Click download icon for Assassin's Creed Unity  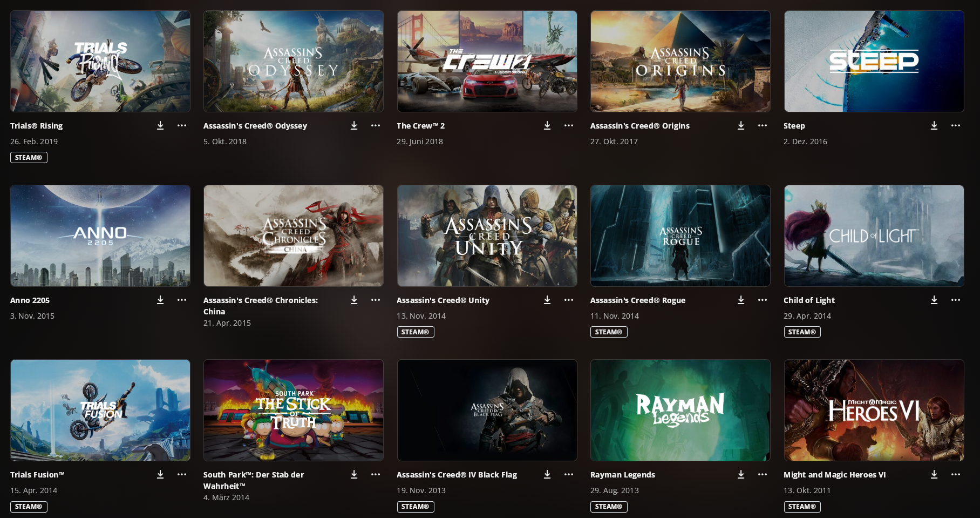(x=547, y=300)
